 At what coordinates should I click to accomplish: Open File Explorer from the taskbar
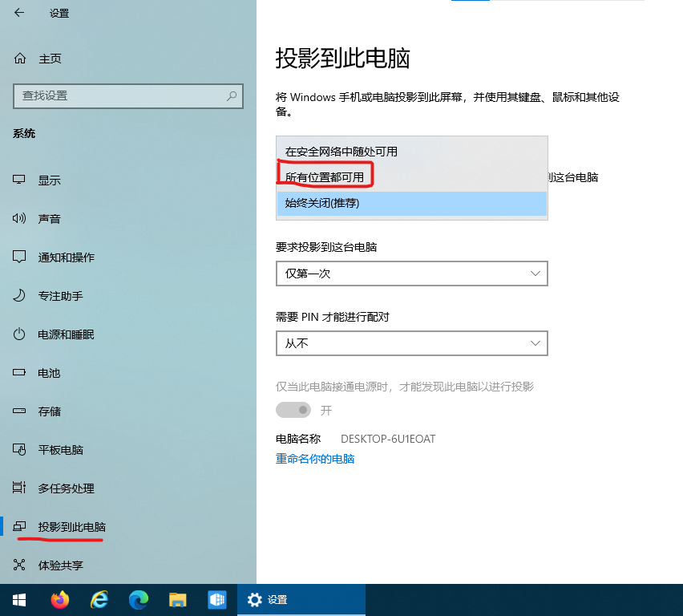tap(178, 599)
